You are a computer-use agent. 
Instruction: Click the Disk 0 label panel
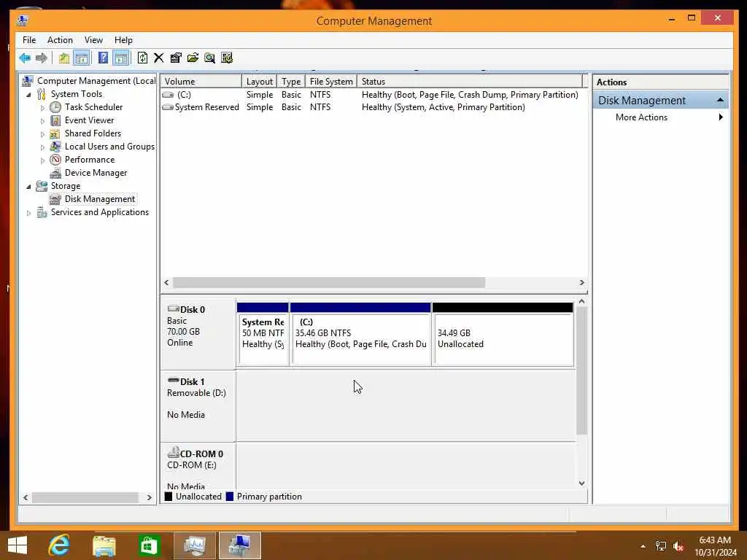coord(198,333)
